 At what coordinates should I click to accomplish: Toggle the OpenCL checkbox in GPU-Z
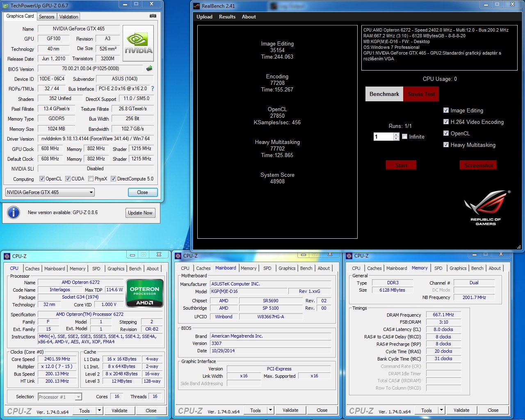click(42, 179)
